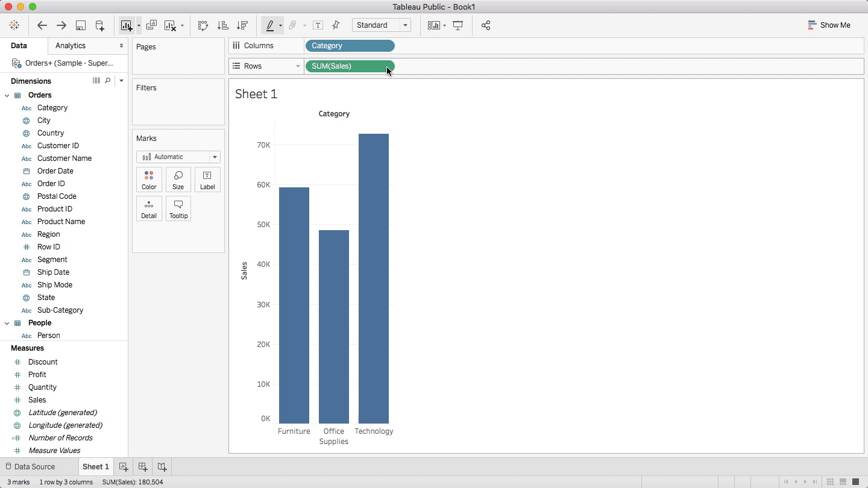868x488 pixels.
Task: Collapse the People table group
Action: [7, 323]
